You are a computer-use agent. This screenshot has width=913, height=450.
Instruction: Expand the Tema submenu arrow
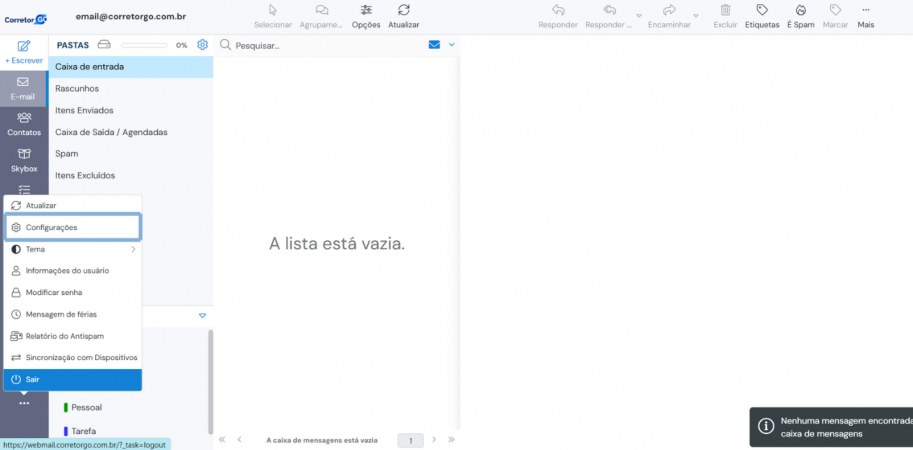pyautogui.click(x=133, y=249)
